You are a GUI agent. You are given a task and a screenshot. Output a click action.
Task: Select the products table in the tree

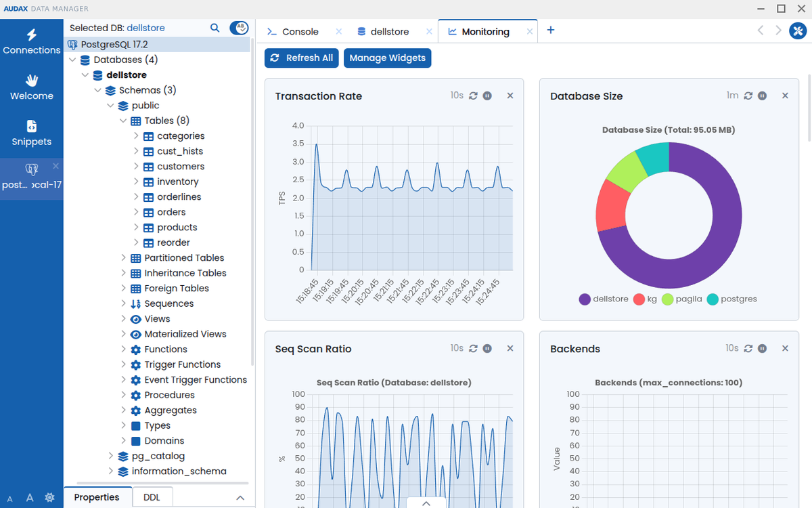tap(177, 228)
